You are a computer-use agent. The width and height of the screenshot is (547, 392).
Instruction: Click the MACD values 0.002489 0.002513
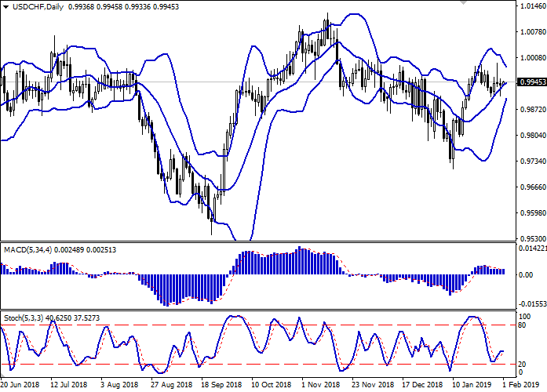[x=86, y=250]
